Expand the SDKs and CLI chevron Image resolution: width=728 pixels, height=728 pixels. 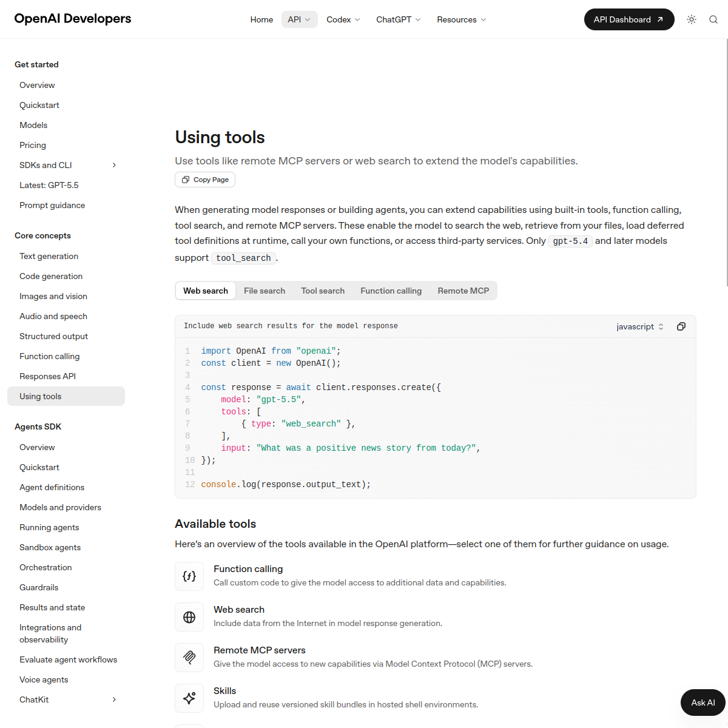114,165
